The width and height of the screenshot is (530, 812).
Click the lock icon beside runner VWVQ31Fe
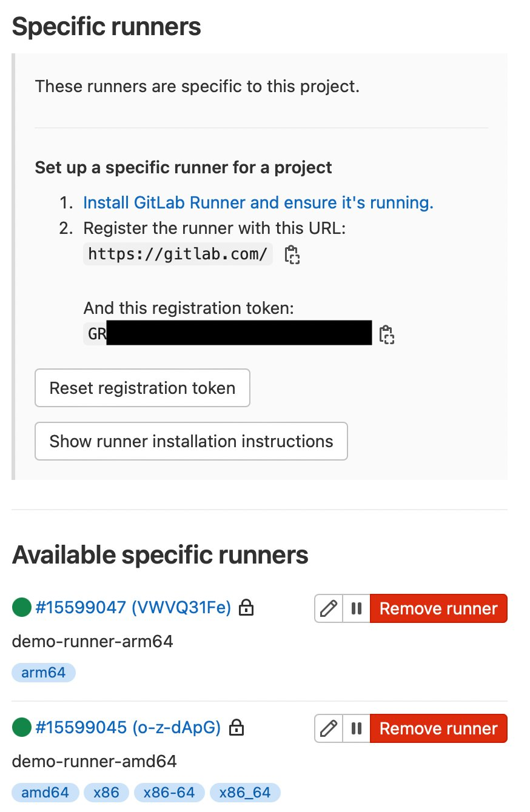[246, 608]
